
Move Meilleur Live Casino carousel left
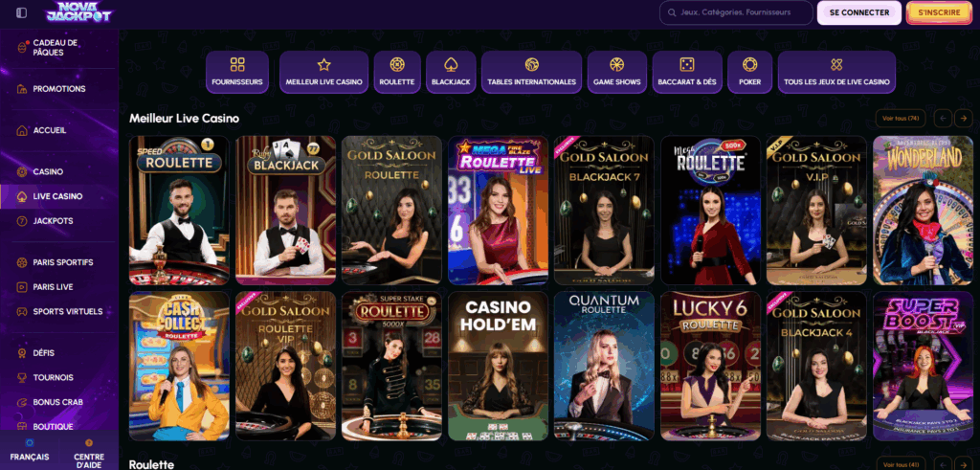[x=943, y=118]
